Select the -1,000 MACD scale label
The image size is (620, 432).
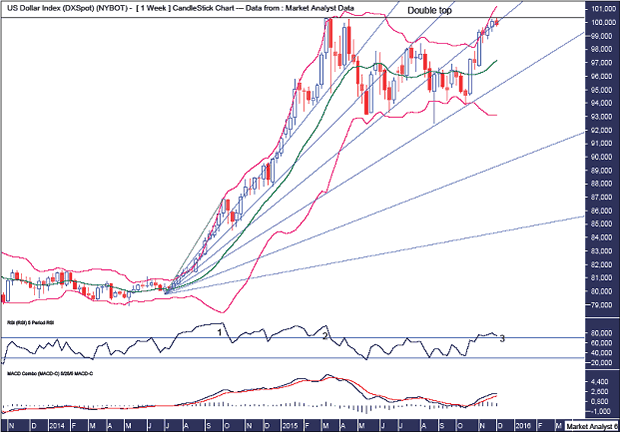(599, 411)
